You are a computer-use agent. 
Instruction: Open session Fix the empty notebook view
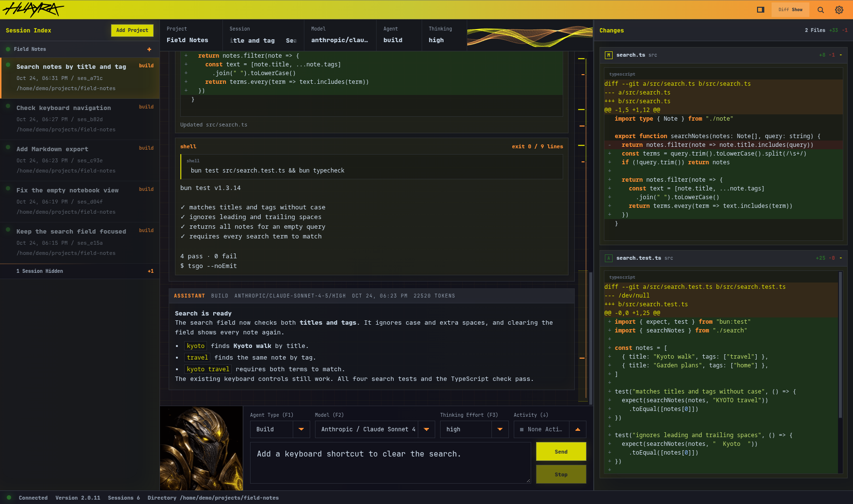coord(80,201)
